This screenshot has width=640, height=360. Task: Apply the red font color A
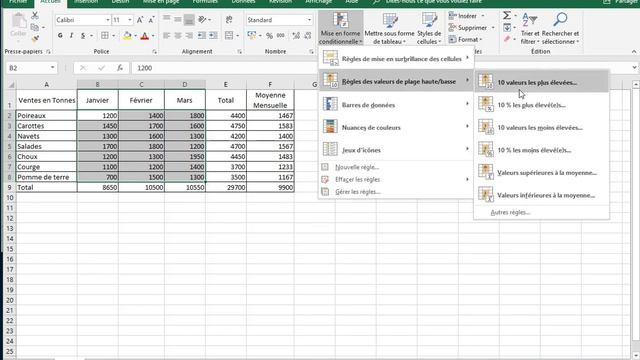(144, 36)
